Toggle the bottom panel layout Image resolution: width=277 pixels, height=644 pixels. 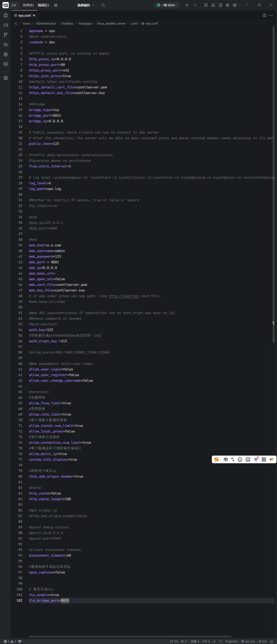coord(213,5)
